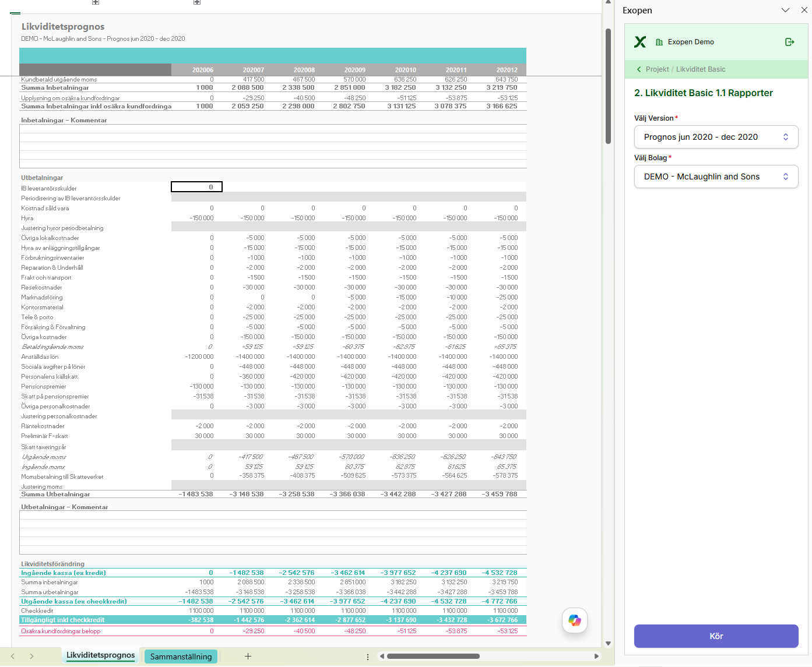This screenshot has width=812, height=667.
Task: Go to previous sheet arrow
Action: point(13,656)
